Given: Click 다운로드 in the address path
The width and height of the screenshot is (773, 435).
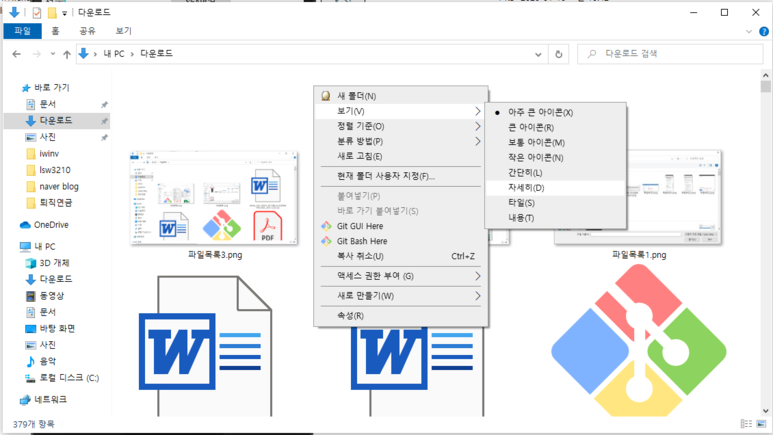Looking at the screenshot, I should click(156, 53).
